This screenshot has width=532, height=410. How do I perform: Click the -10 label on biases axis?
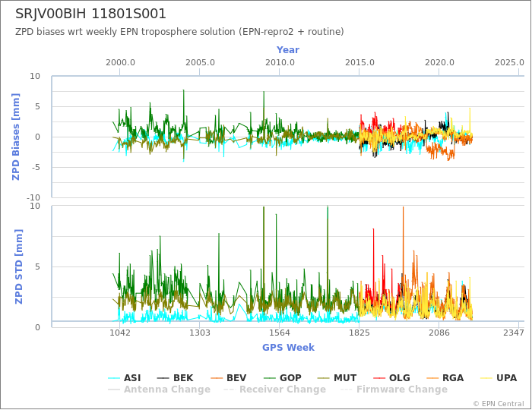tap(33, 197)
